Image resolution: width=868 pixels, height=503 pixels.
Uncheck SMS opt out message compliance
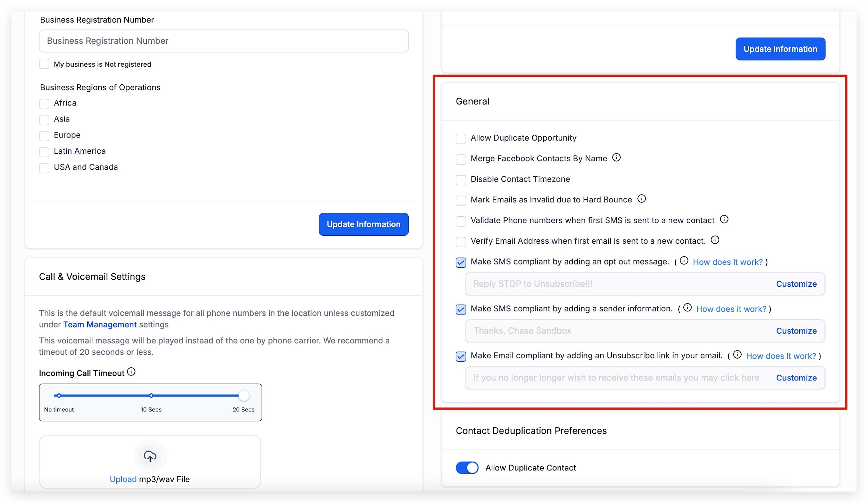(461, 262)
